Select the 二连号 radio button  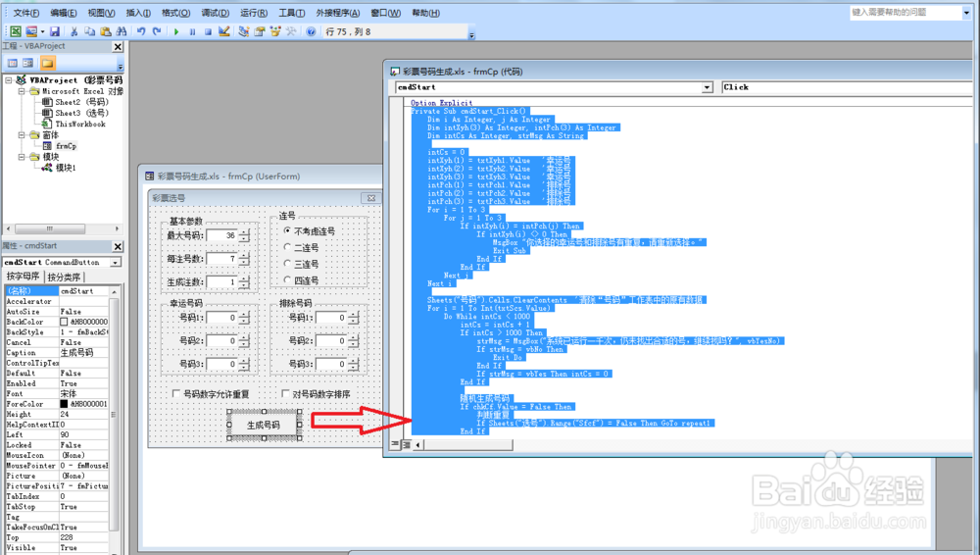coord(301,247)
